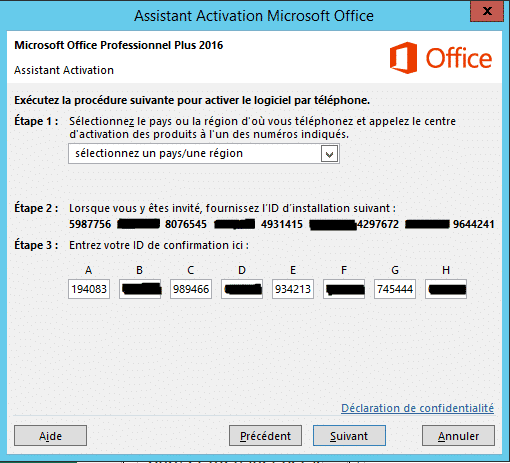The height and width of the screenshot is (463, 510).
Task: Continue with the Suivant button
Action: [x=349, y=436]
